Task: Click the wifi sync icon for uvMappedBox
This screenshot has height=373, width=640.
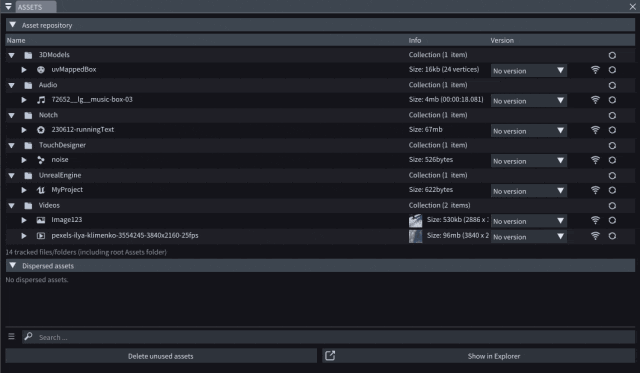Action: coord(596,70)
